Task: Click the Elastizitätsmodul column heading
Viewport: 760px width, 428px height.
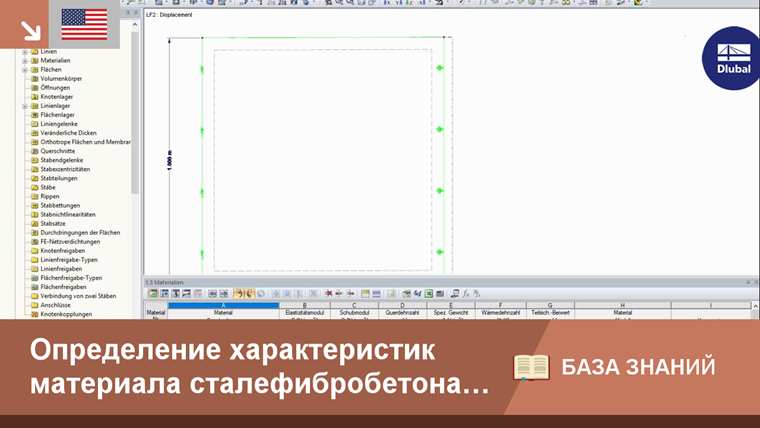Action: [305, 313]
